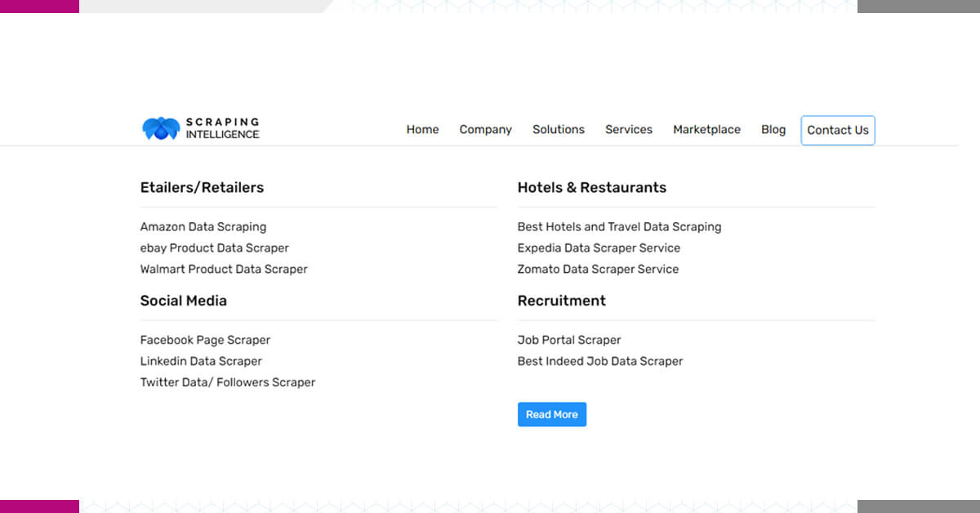Open Job Portal Scraper link
980x513 pixels.
tap(569, 340)
